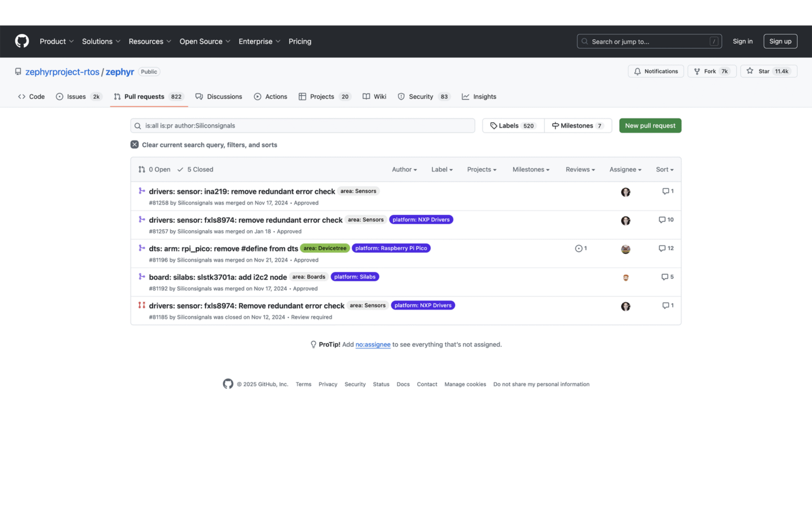The height and width of the screenshot is (508, 812).
Task: Open comments for PR #81185
Action: point(668,306)
